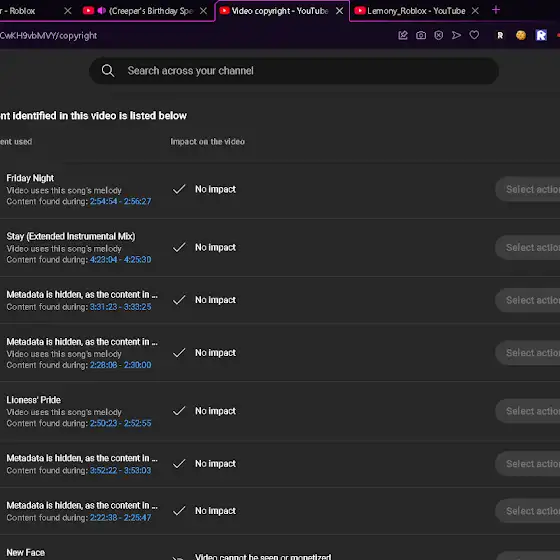Open Select action for 2:28:06 claim
The height and width of the screenshot is (560, 560).
[528, 353]
